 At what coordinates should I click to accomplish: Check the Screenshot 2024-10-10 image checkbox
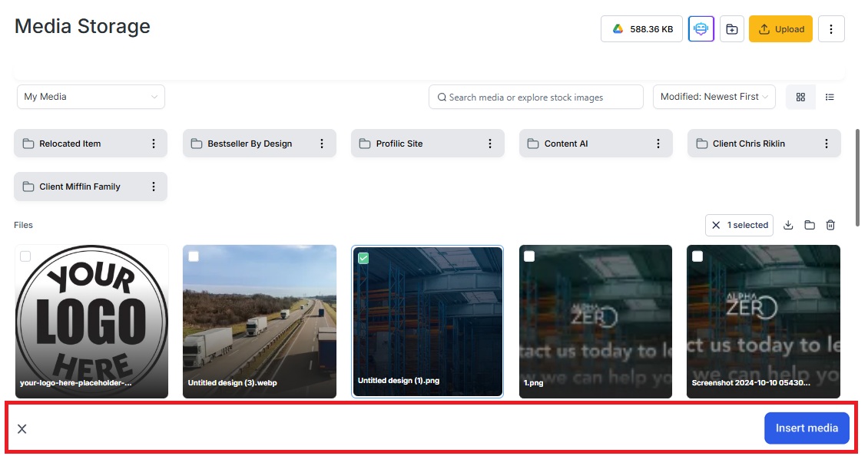pyautogui.click(x=697, y=256)
